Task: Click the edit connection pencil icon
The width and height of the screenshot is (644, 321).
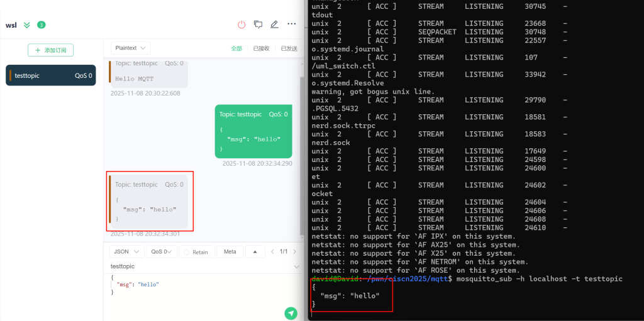Action: [x=274, y=24]
